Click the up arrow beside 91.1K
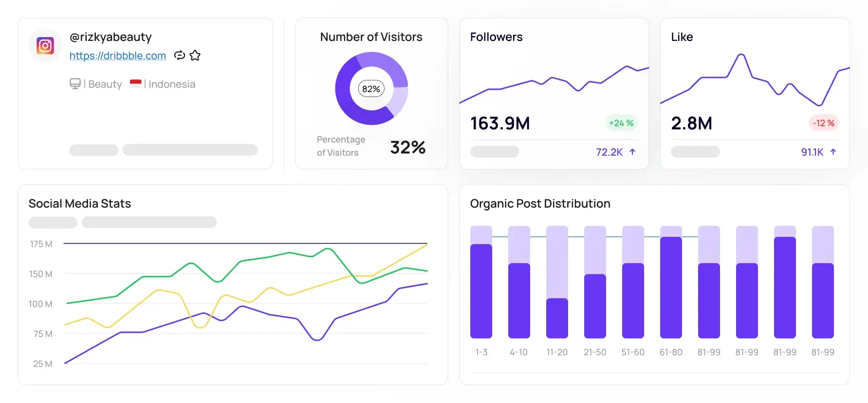Image resolution: width=868 pixels, height=403 pixels. point(833,152)
